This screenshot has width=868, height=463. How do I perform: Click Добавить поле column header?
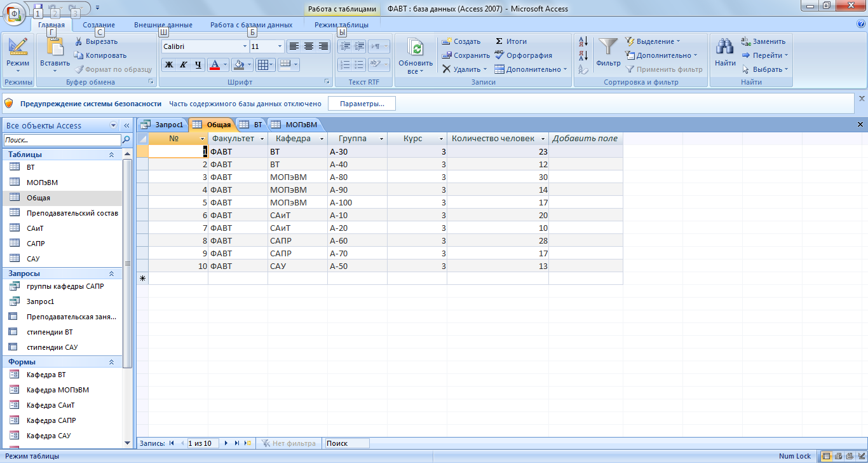pos(585,139)
